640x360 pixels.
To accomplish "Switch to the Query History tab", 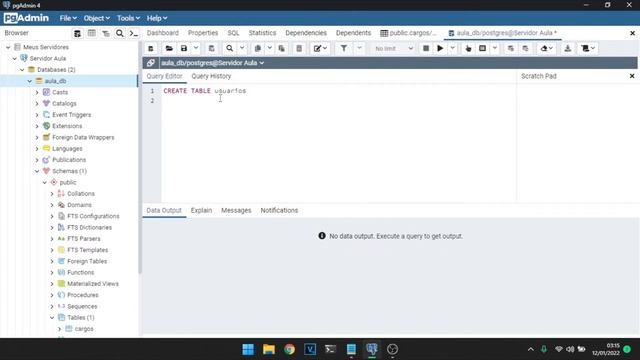I will pyautogui.click(x=211, y=76).
